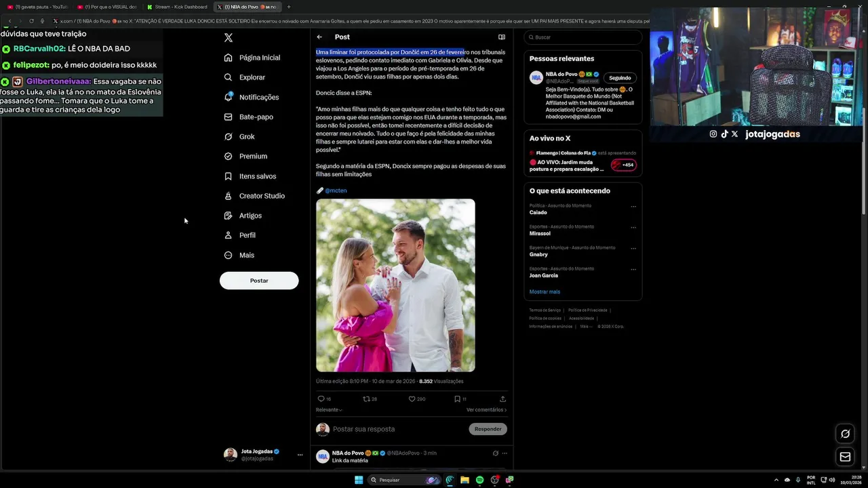Open Creator Studio
Screen dimensions: 868x488
[x=254, y=196]
